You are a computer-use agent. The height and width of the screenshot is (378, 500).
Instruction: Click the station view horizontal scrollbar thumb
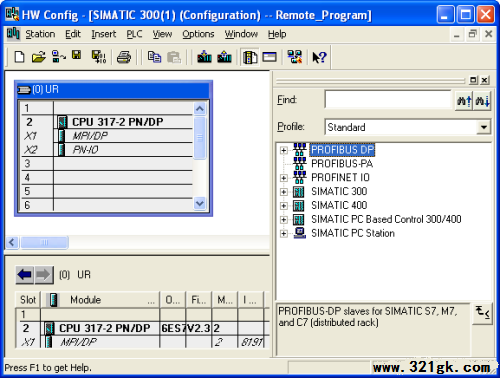[45, 242]
